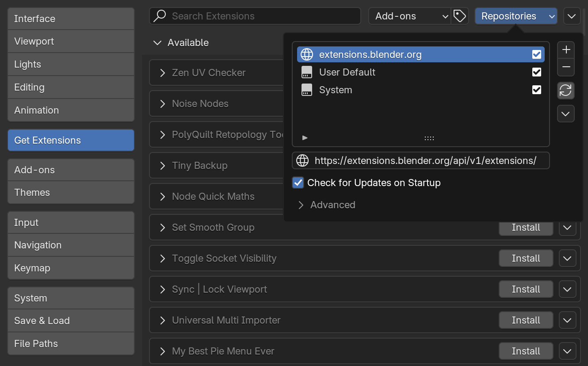The height and width of the screenshot is (366, 588).
Task: Open the Animation preferences tab
Action: pyautogui.click(x=71, y=110)
